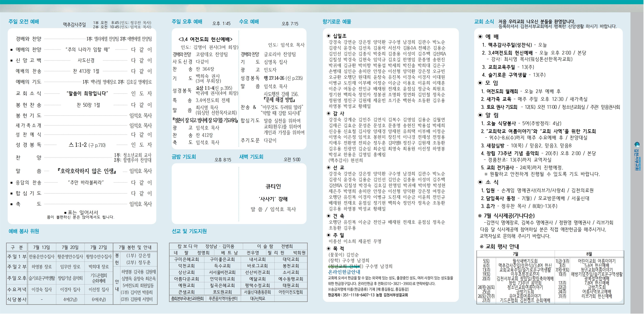644x314 pixels.
Task: Click '포도원교회' in the mission table
Action: 222,292
